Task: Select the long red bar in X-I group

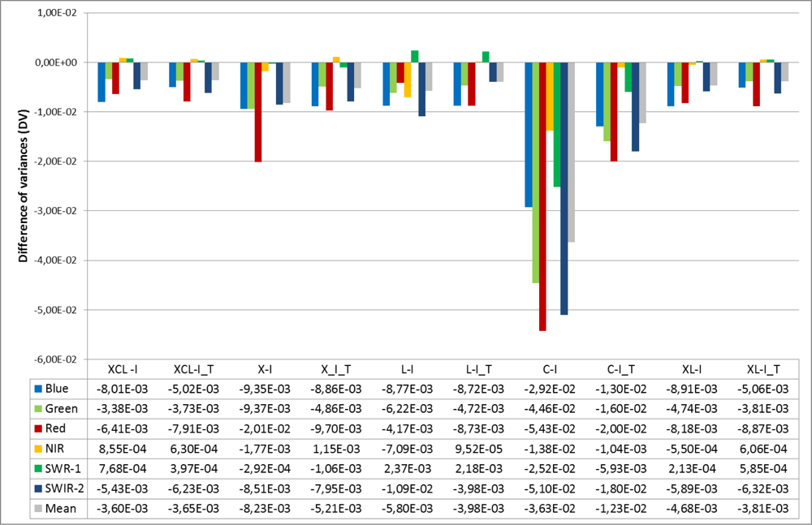Action: pos(258,112)
